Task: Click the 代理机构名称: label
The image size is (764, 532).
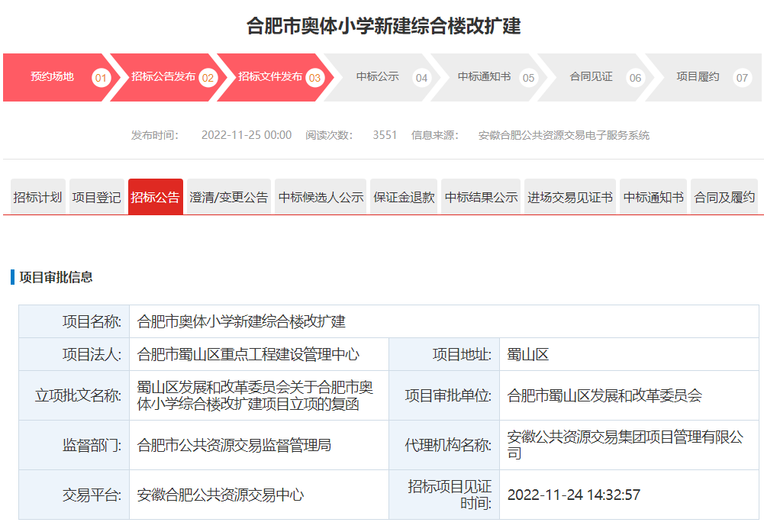Action: (448, 445)
